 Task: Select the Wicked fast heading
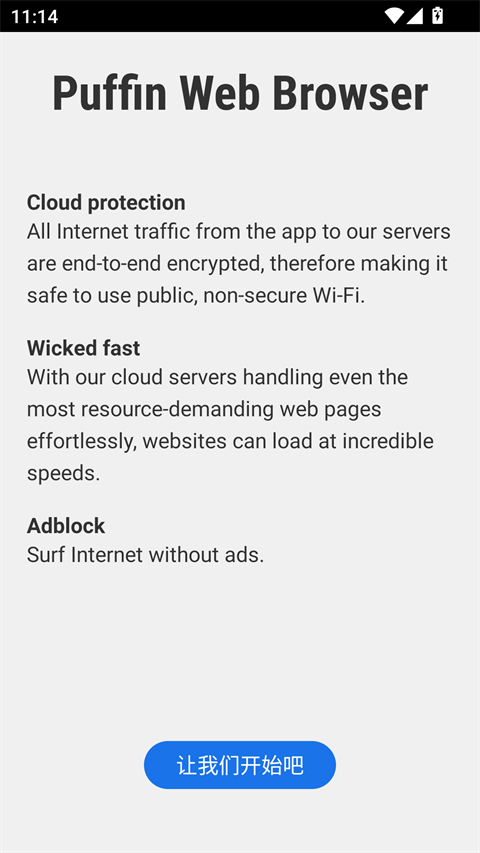coord(83,348)
